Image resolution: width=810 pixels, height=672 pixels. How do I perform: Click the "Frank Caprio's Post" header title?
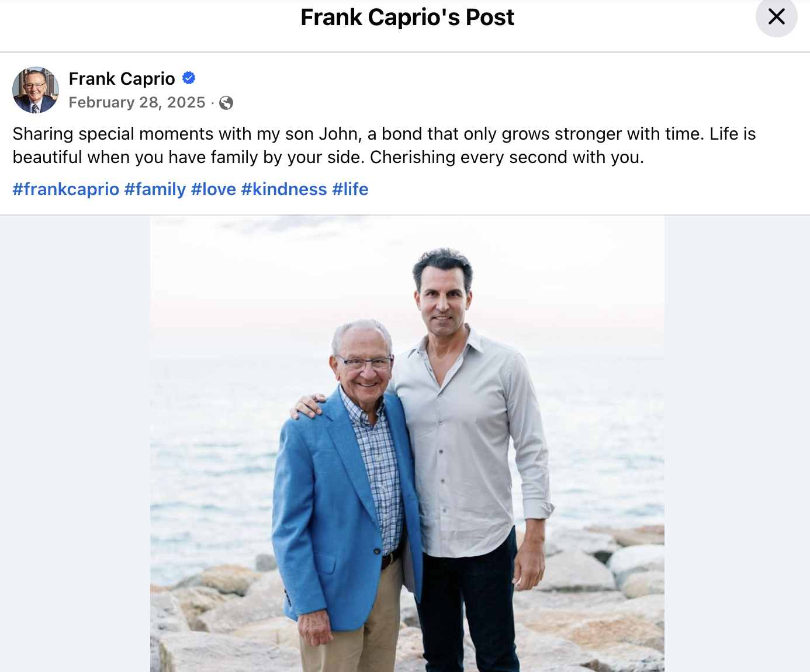pos(407,18)
